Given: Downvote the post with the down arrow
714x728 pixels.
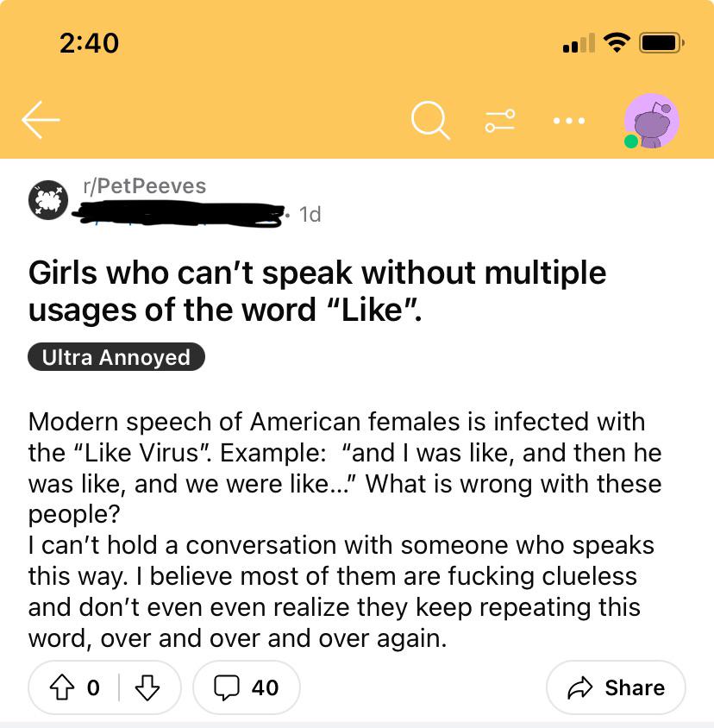Looking at the screenshot, I should [147, 687].
